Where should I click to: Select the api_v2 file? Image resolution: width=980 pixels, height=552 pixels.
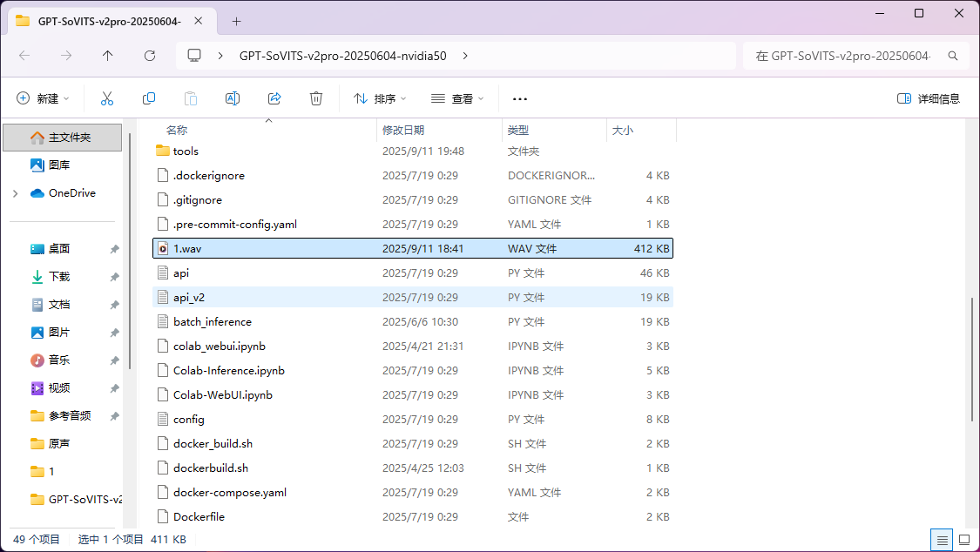pos(413,297)
